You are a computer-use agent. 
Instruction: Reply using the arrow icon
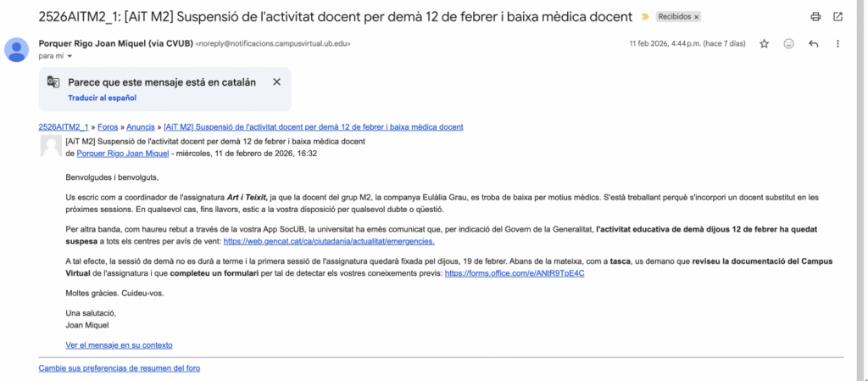pos(814,43)
